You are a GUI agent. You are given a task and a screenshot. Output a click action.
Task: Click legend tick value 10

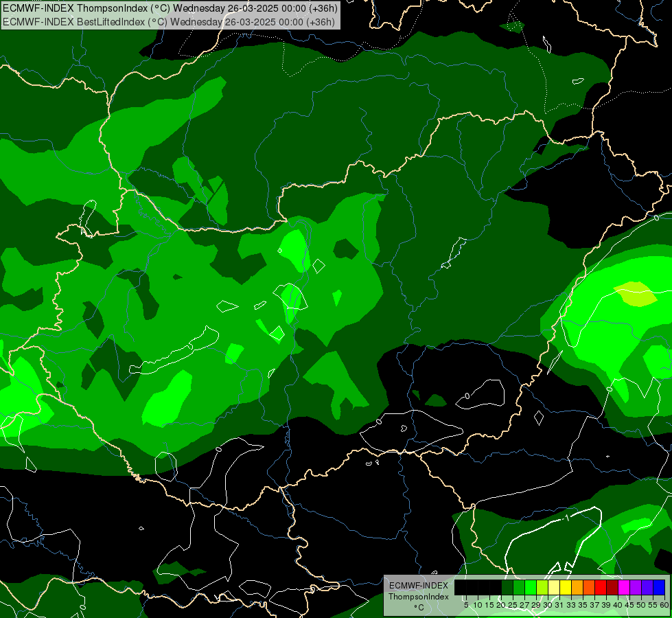coord(478,605)
